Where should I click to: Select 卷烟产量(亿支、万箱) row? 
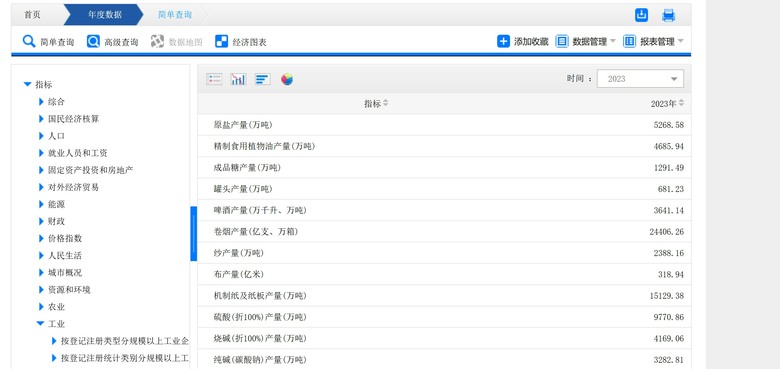coord(444,232)
